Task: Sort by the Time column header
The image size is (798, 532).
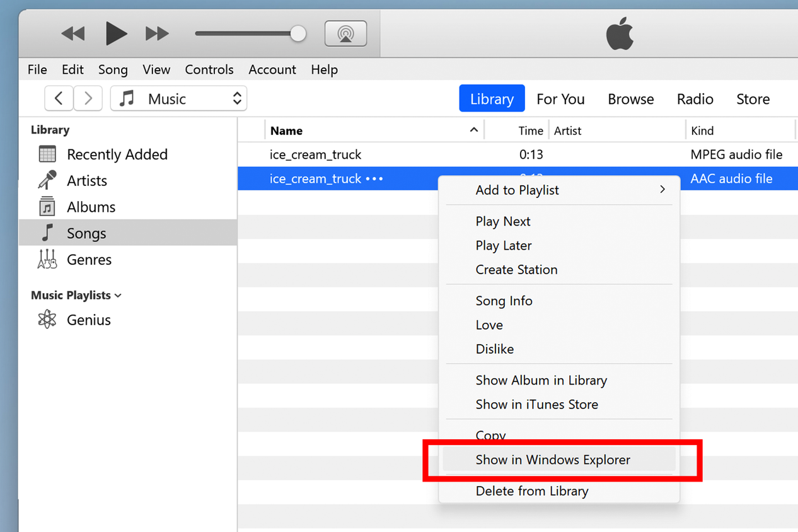Action: pyautogui.click(x=531, y=130)
